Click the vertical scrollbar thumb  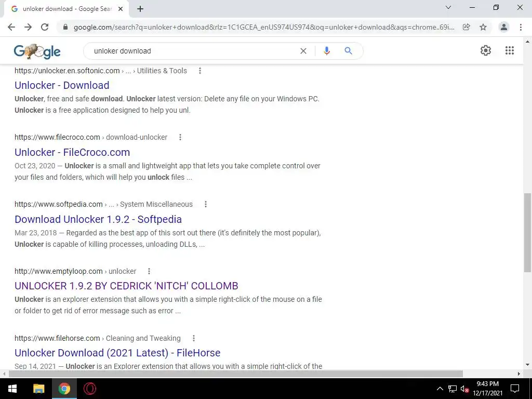[527, 232]
